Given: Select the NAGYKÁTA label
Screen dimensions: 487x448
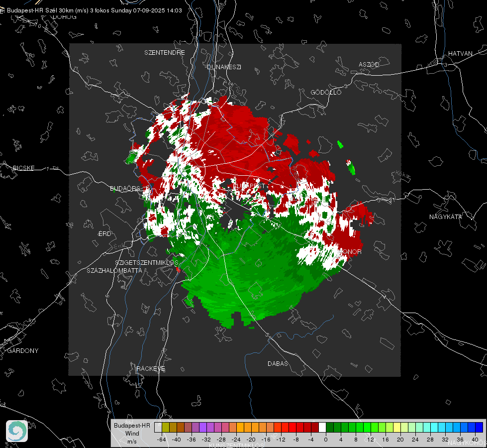Looking at the screenshot, I should pos(446,217).
